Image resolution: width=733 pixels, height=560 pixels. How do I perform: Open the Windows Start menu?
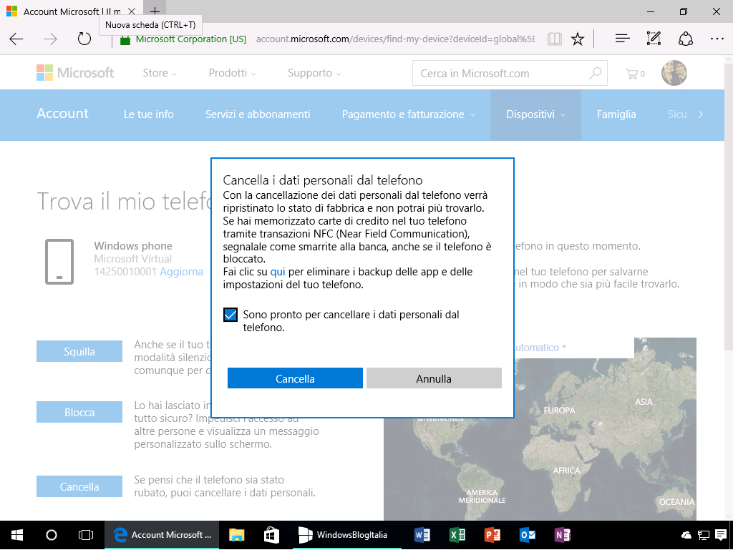click(17, 535)
